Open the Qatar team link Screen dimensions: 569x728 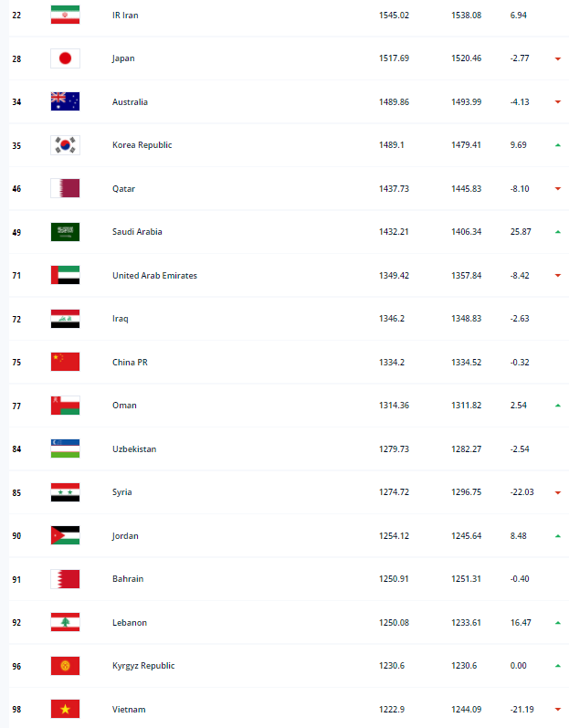pos(123,189)
